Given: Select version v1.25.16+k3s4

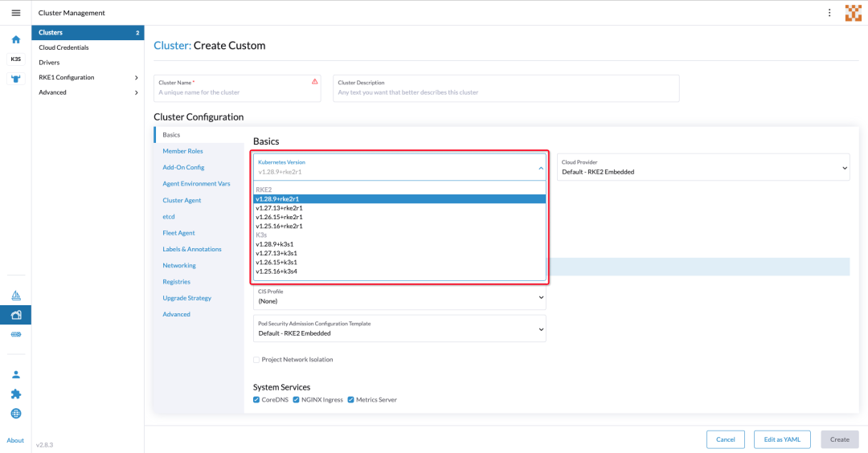Looking at the screenshot, I should [399, 271].
